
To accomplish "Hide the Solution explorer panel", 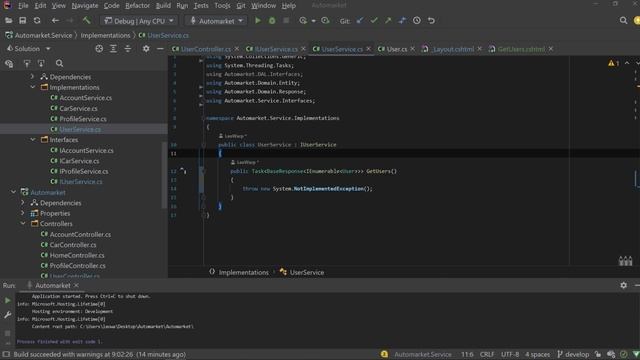I will [x=160, y=49].
